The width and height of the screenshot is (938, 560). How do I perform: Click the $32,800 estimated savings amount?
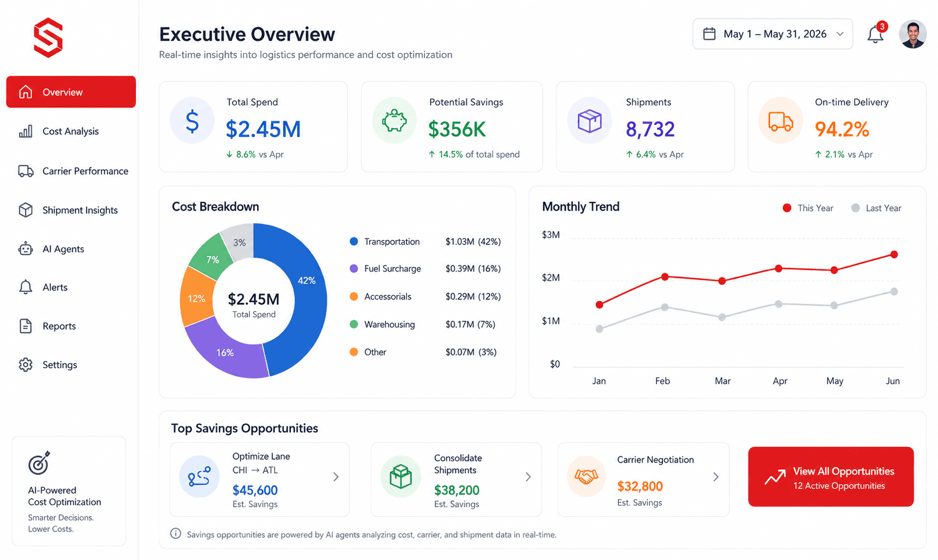coord(640,486)
